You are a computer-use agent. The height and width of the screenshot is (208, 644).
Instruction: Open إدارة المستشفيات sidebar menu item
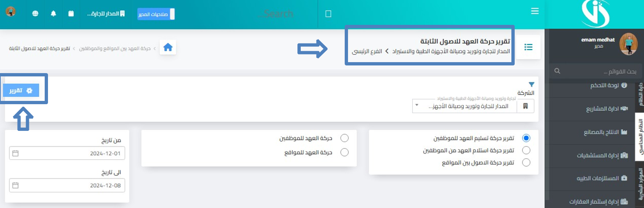coord(603,155)
